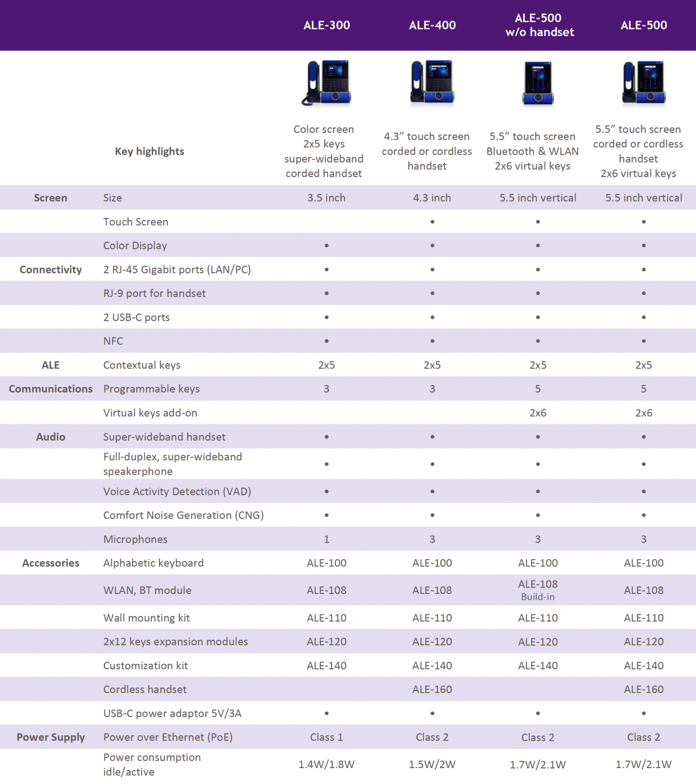Click the Screen section label

(x=50, y=198)
